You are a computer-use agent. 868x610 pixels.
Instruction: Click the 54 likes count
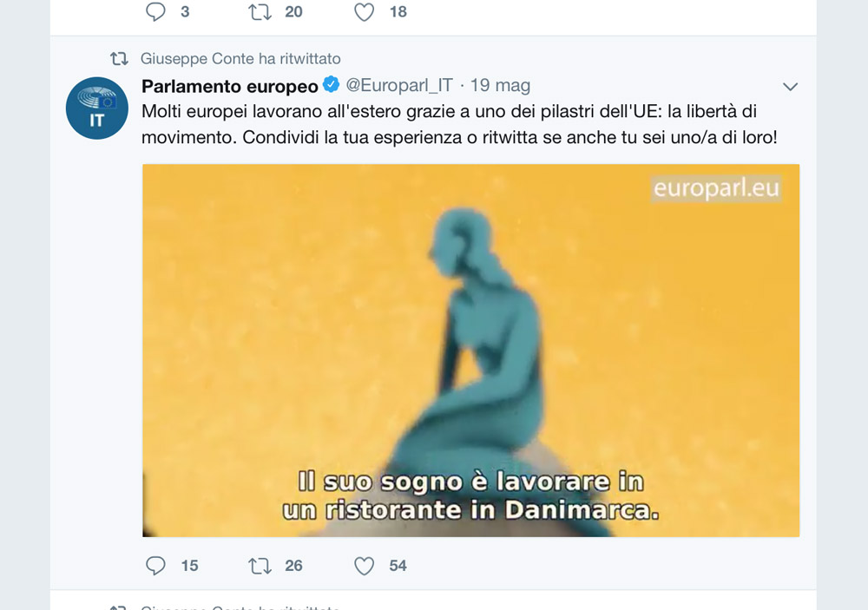(398, 566)
